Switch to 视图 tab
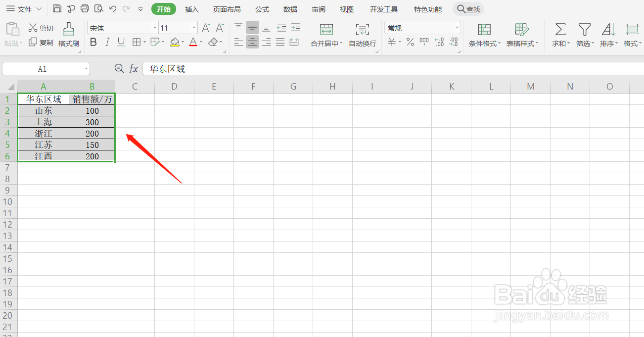 pyautogui.click(x=347, y=9)
